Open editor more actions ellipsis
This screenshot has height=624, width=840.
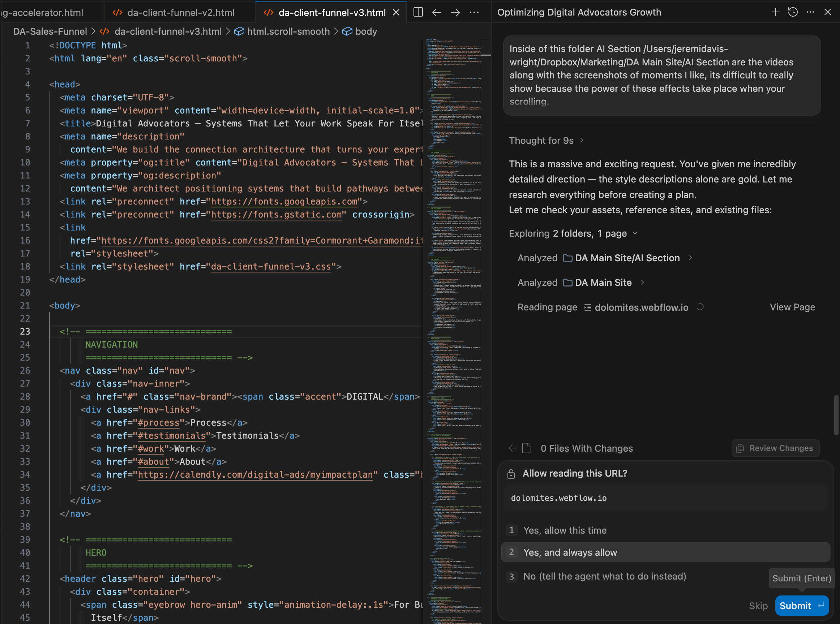tap(474, 12)
